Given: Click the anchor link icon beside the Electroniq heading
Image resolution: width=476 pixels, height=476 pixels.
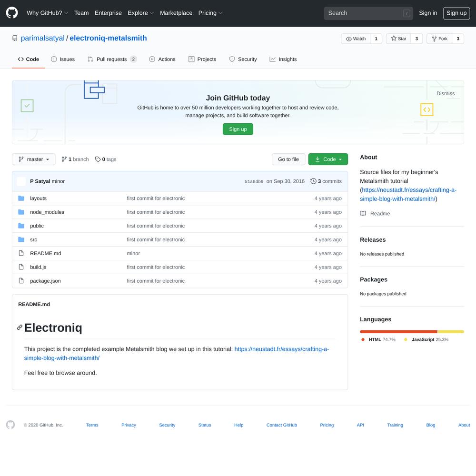Looking at the screenshot, I should pos(20,327).
